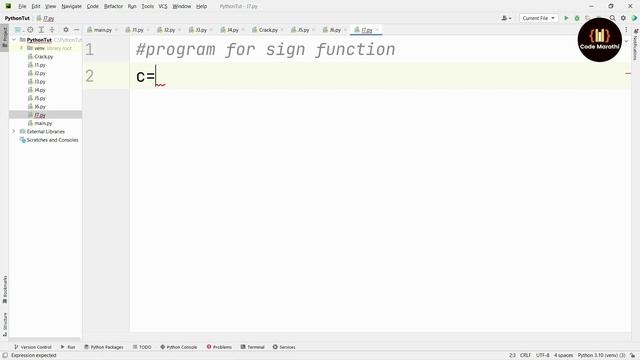640x360 pixels.
Task: Open the Refactor menu
Action: pos(113,6)
